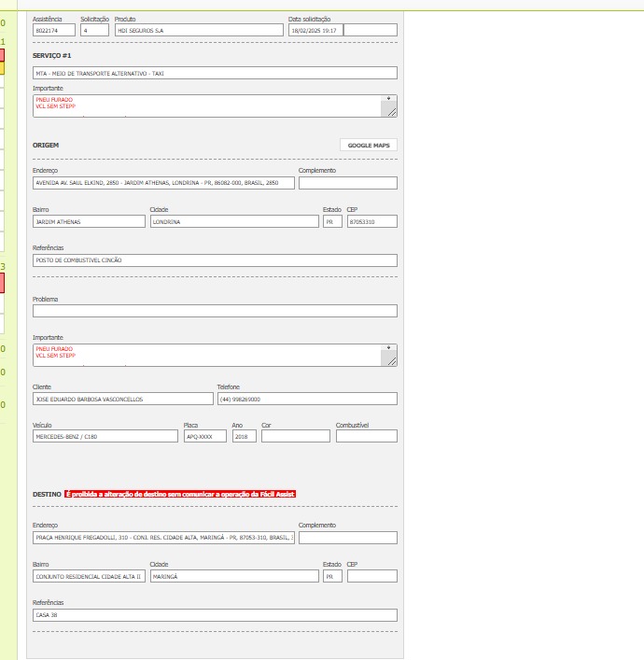
Task: Click the Assistência number field
Action: [x=53, y=30]
